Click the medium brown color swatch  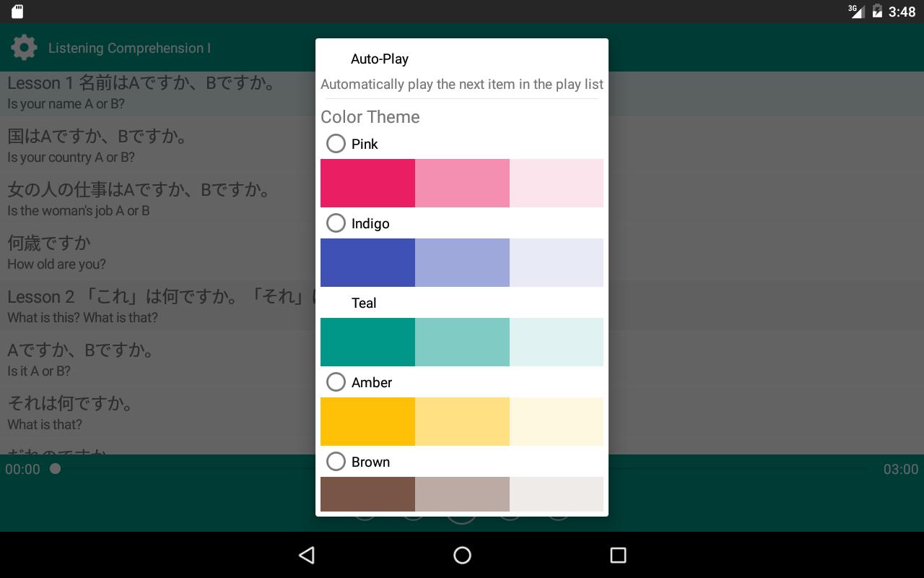(x=462, y=494)
